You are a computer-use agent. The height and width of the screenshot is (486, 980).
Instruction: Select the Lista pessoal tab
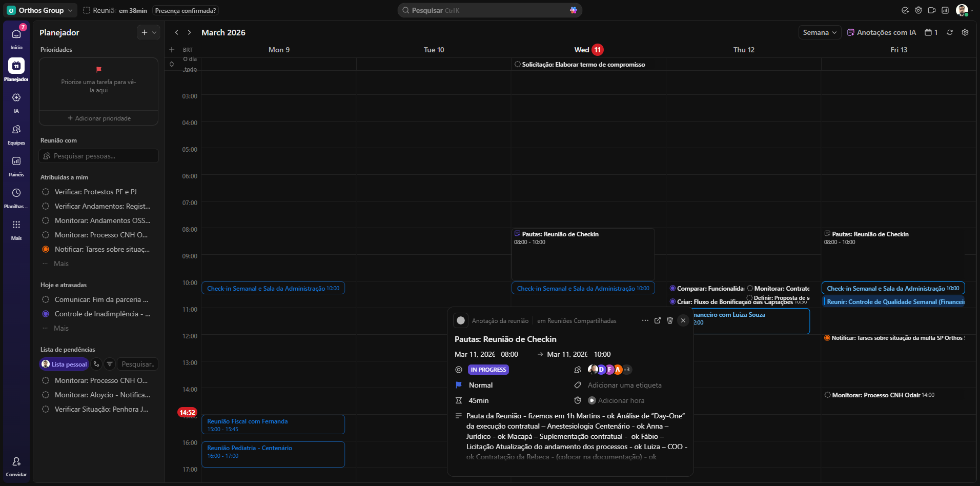click(65, 364)
